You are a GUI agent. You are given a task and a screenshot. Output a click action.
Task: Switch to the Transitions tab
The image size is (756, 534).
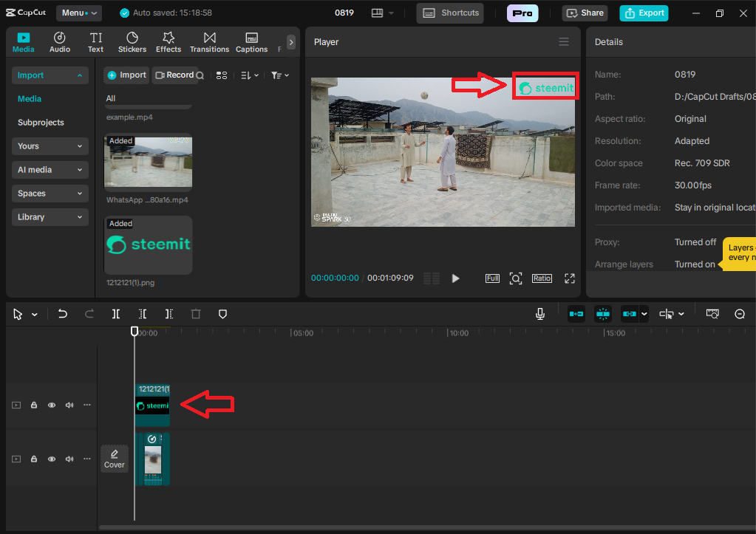[209, 42]
